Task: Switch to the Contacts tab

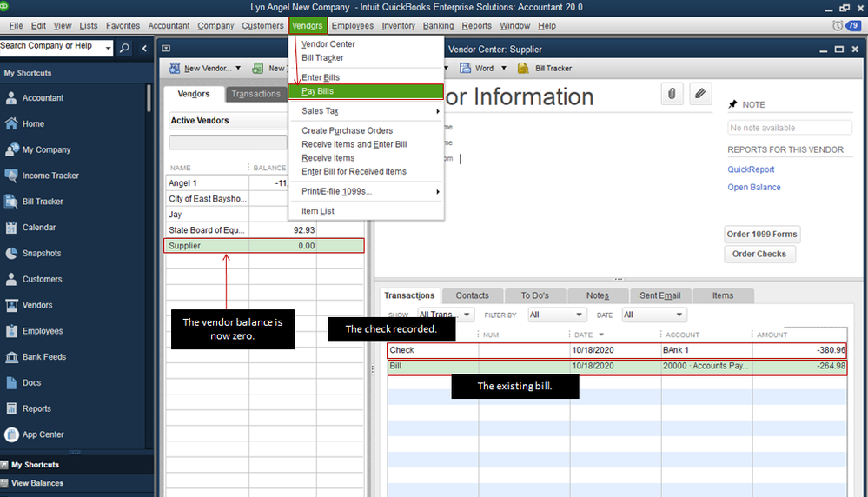Action: (x=472, y=295)
